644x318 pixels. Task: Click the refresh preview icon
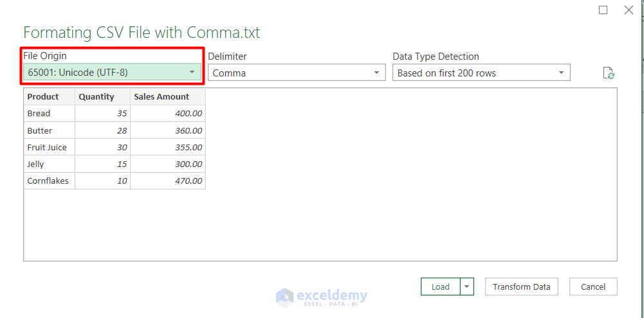609,73
